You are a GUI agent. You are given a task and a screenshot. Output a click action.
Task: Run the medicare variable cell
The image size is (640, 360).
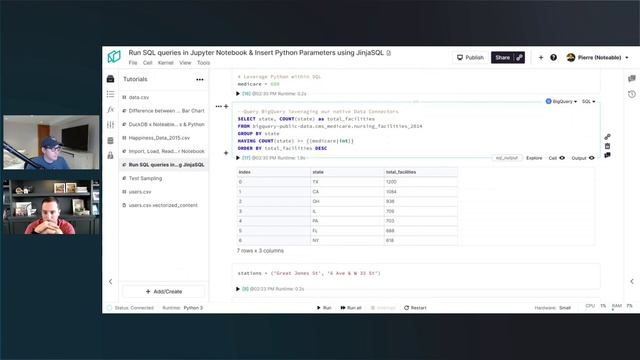point(238,94)
